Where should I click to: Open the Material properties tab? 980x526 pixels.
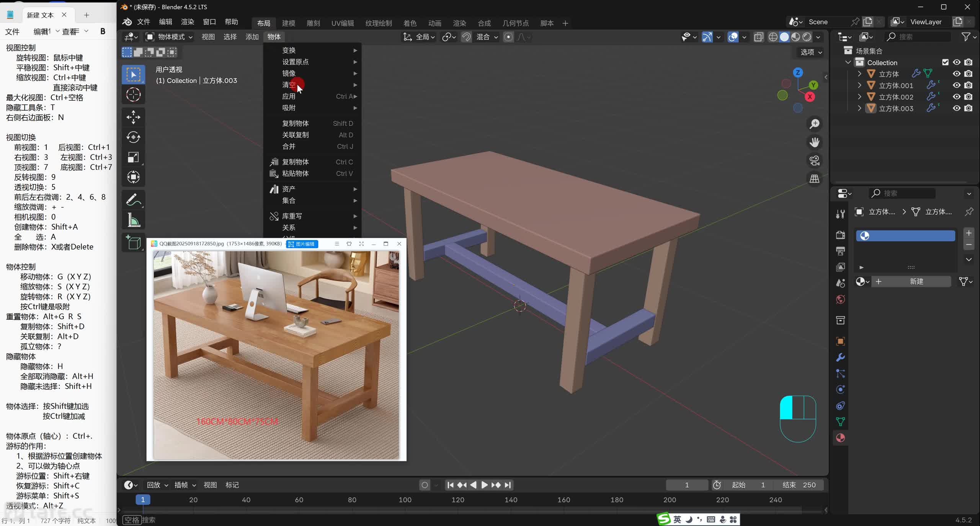coord(840,438)
